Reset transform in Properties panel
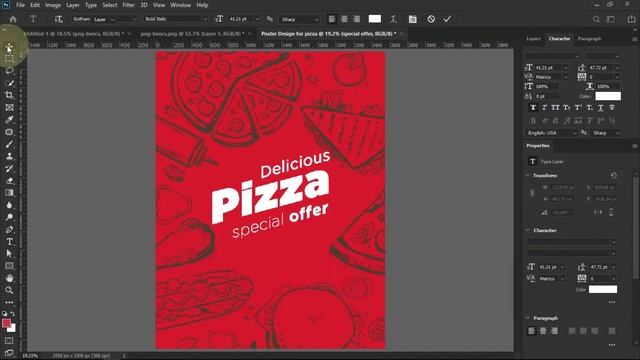The height and width of the screenshot is (360, 640). [613, 176]
